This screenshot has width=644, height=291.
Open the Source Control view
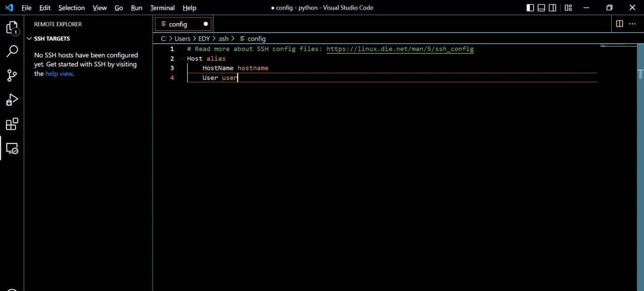(x=12, y=76)
